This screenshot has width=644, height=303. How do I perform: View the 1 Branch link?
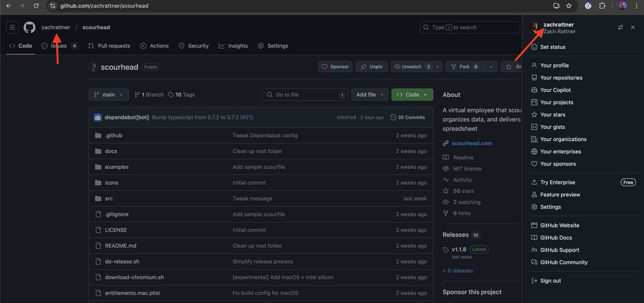point(149,94)
